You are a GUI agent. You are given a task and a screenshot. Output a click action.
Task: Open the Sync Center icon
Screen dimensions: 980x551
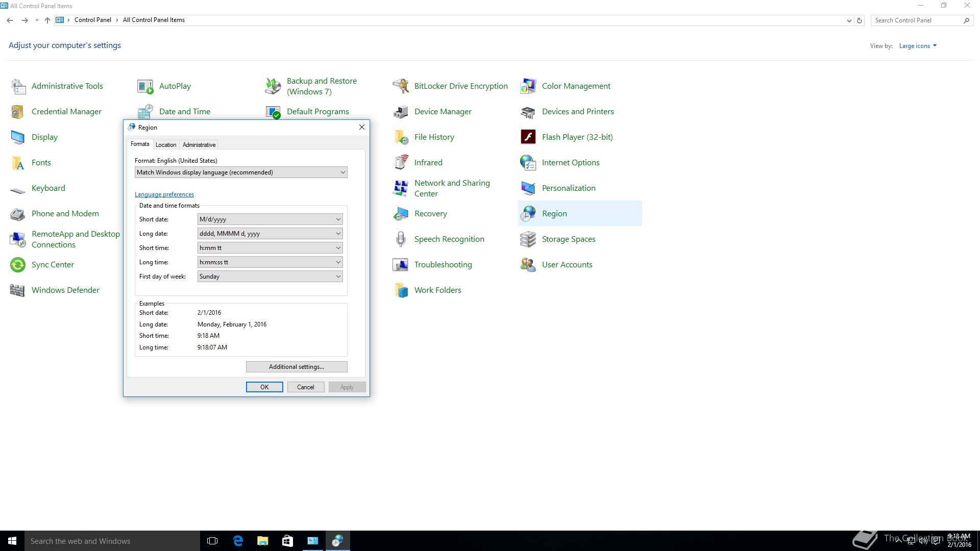(x=18, y=265)
